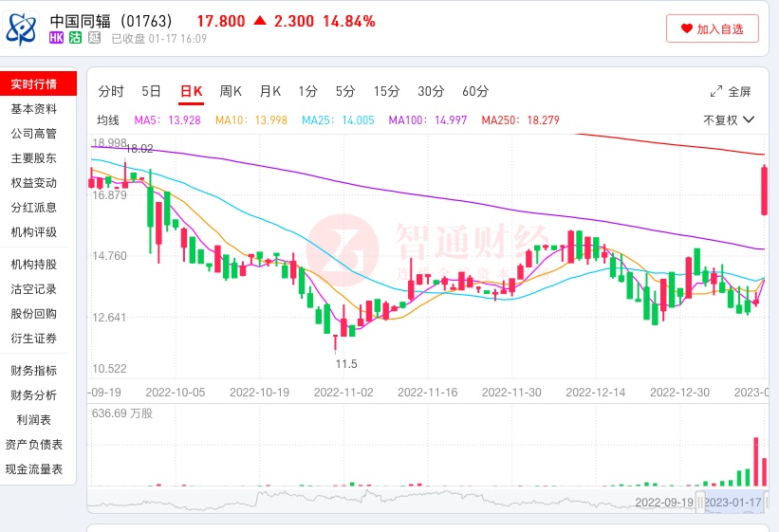Click the 14.84% change percentage

click(349, 22)
